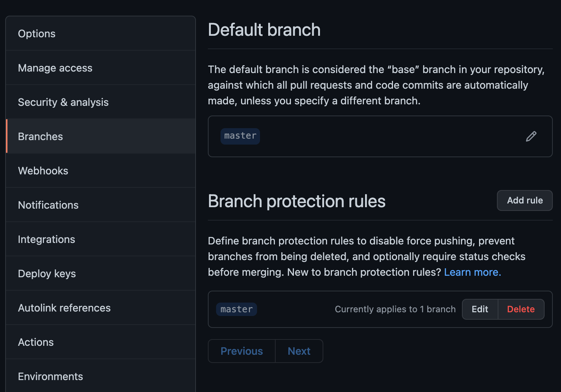Screen dimensions: 561x392
Task: Open Autolink references settings
Action: (x=101, y=308)
